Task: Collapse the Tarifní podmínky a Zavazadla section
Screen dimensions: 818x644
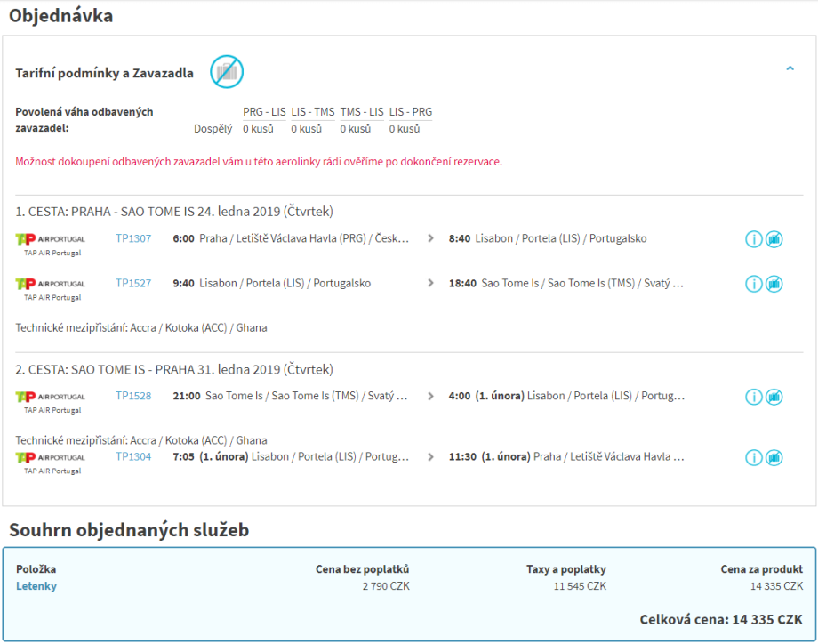Action: pos(790,68)
